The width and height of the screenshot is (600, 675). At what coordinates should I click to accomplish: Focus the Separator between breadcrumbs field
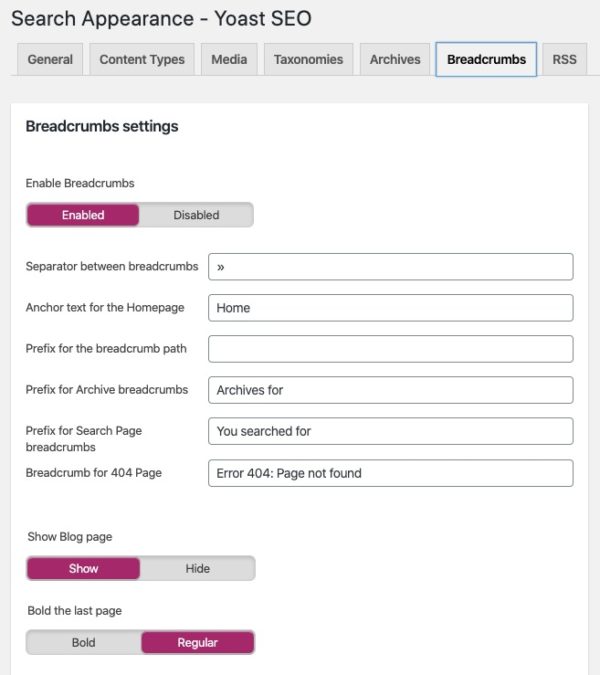tap(391, 267)
